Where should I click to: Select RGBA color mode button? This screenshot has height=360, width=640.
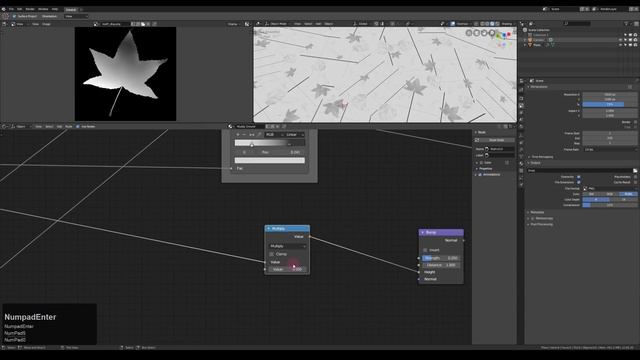click(x=628, y=194)
